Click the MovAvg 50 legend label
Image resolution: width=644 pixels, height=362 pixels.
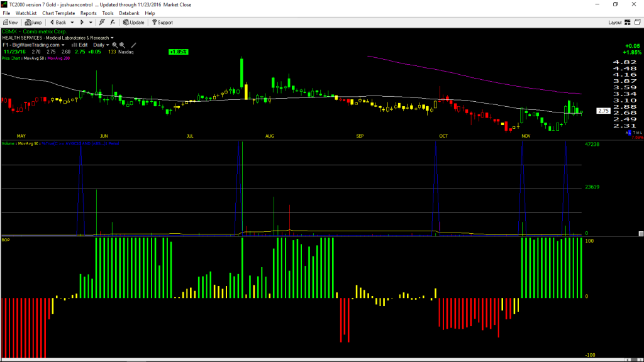[35, 58]
